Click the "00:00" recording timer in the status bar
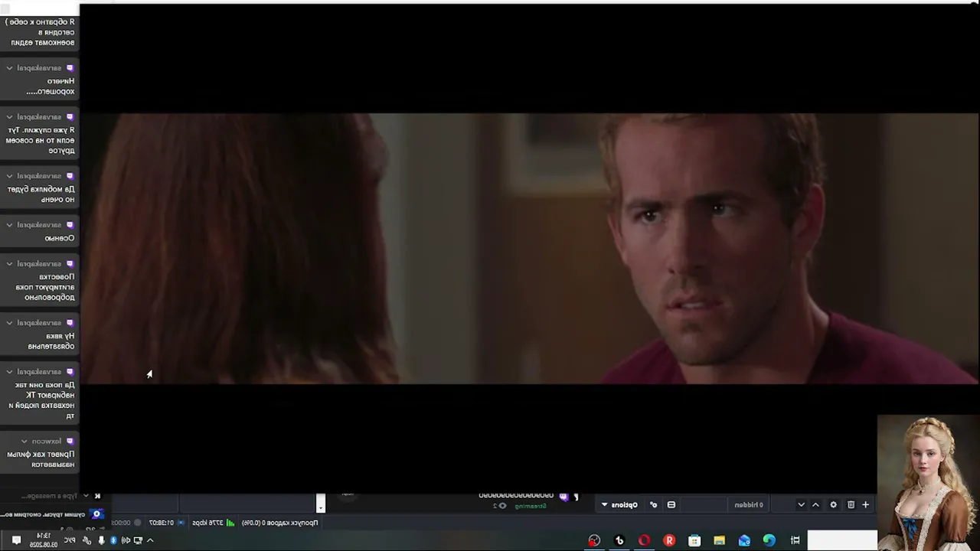The width and height of the screenshot is (980, 551). (121, 523)
